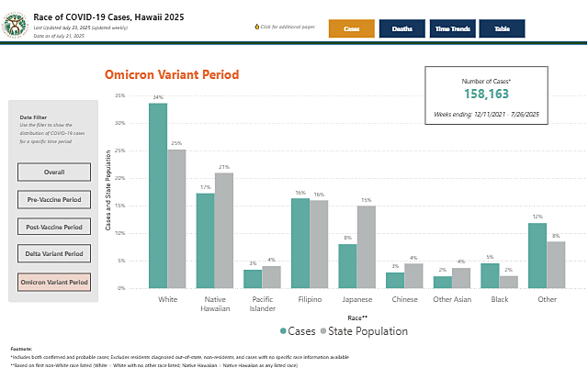Image resolution: width=588 pixels, height=390 pixels.
Task: Go to the Table tab
Action: (502, 28)
